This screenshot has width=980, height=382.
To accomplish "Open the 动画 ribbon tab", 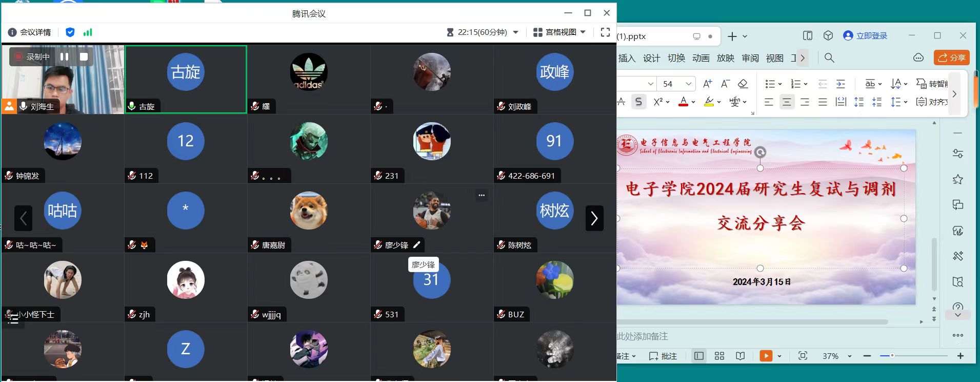I will pos(701,58).
